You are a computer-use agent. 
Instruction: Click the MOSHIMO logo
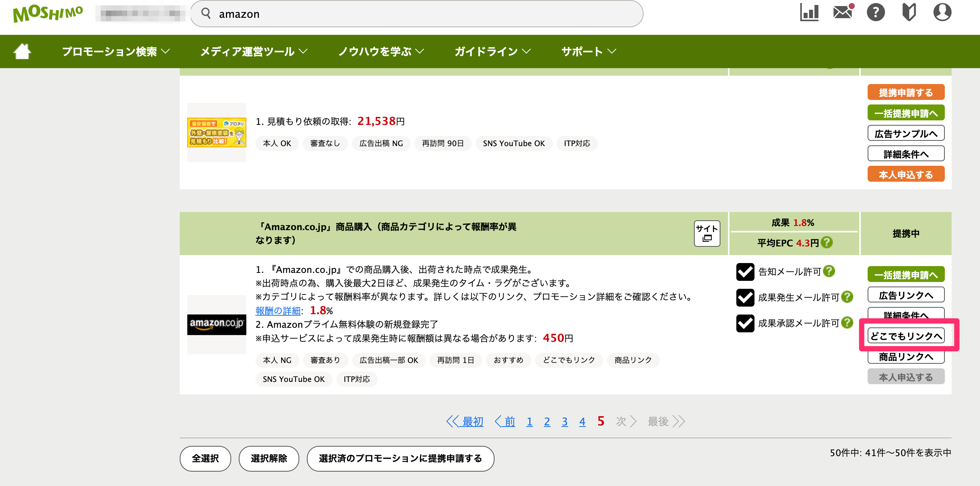pos(48,14)
